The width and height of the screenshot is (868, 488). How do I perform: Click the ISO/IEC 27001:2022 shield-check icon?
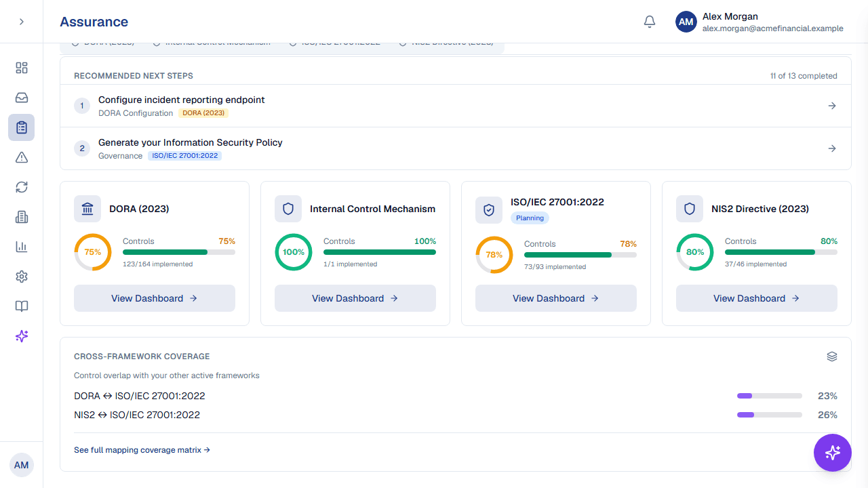click(489, 210)
